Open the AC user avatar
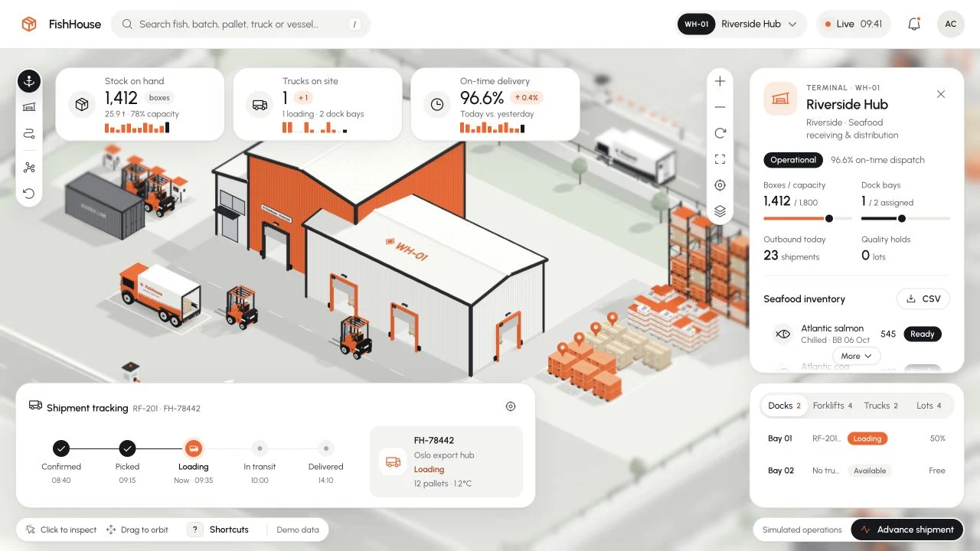The height and width of the screenshot is (551, 980). [950, 24]
